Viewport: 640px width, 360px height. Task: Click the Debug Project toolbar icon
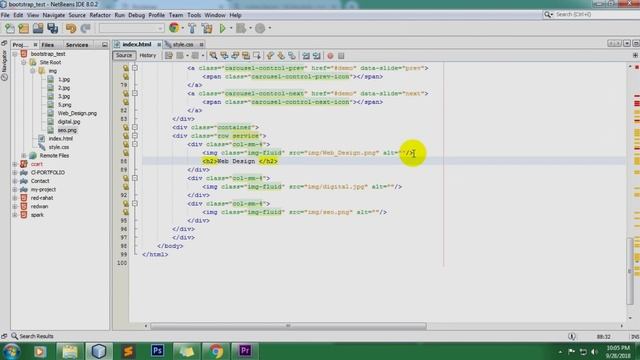click(x=241, y=28)
